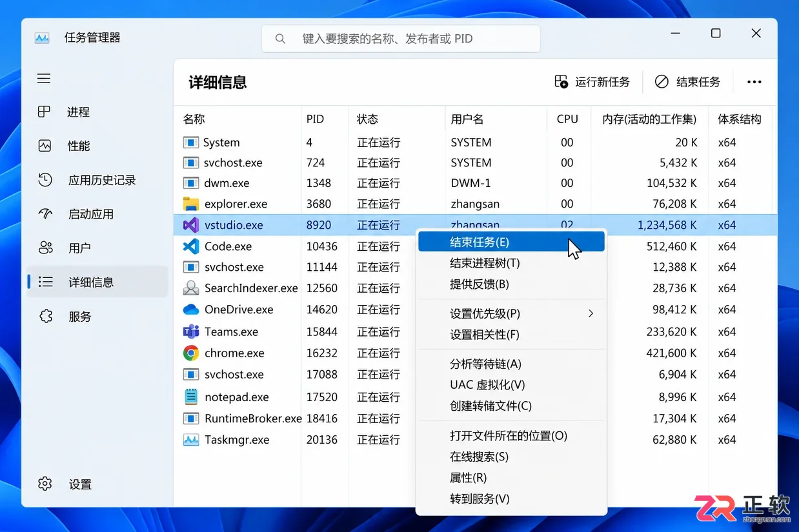The height and width of the screenshot is (532, 799).
Task: Choose 分析等待链(A) menu entry
Action: pyautogui.click(x=511, y=364)
